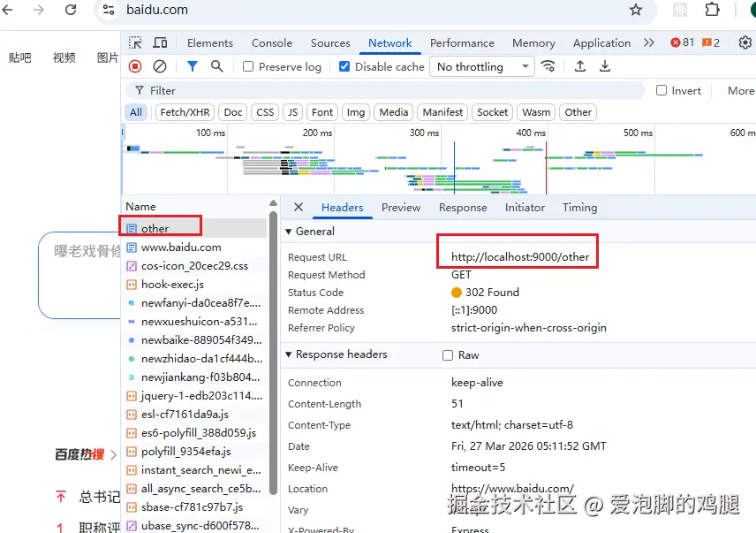Select the www.baidu.com request row
The image size is (756, 533).
click(193, 247)
